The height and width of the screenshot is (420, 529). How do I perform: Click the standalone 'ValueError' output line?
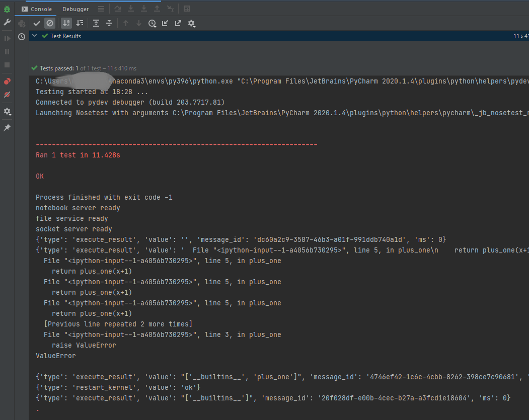(x=56, y=356)
